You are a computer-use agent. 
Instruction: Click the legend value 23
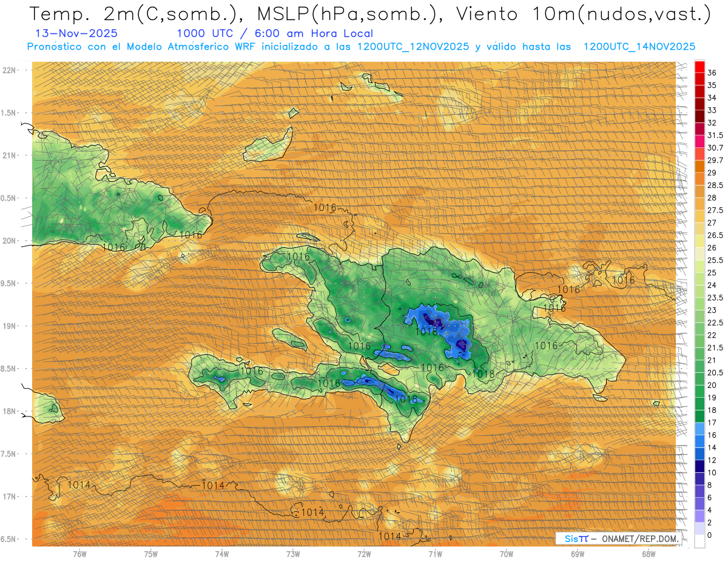pos(712,310)
